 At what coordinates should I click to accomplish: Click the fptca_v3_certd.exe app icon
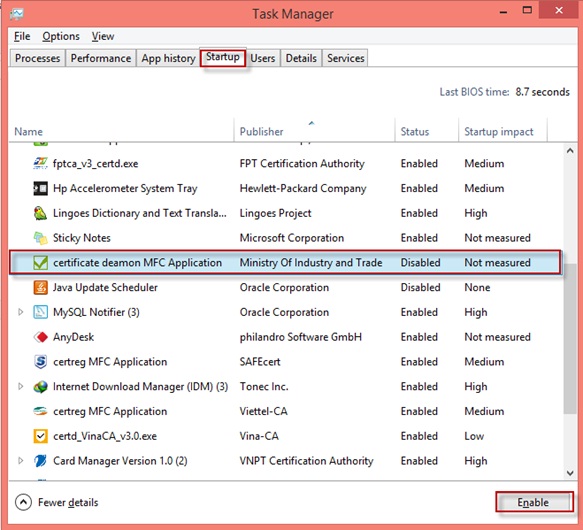click(40, 163)
